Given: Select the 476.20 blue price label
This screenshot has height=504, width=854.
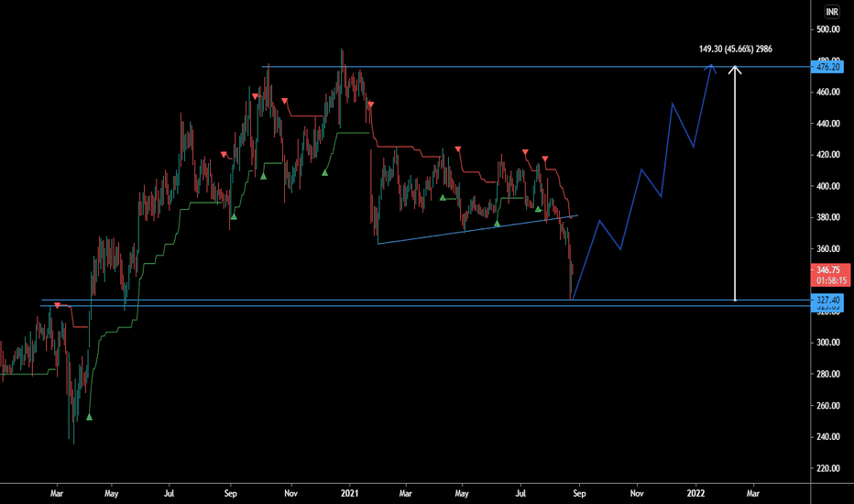Looking at the screenshot, I should pyautogui.click(x=827, y=67).
